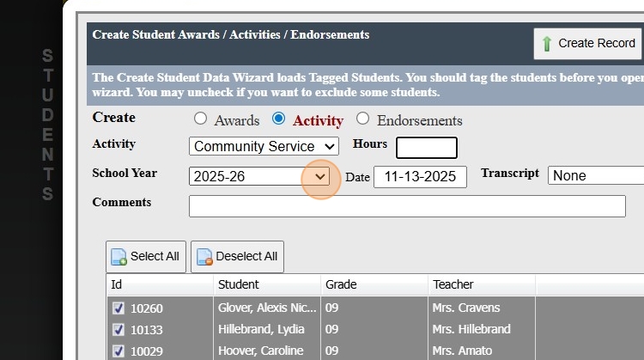Sort by the Student column header
This screenshot has height=360, width=644.
267,284
